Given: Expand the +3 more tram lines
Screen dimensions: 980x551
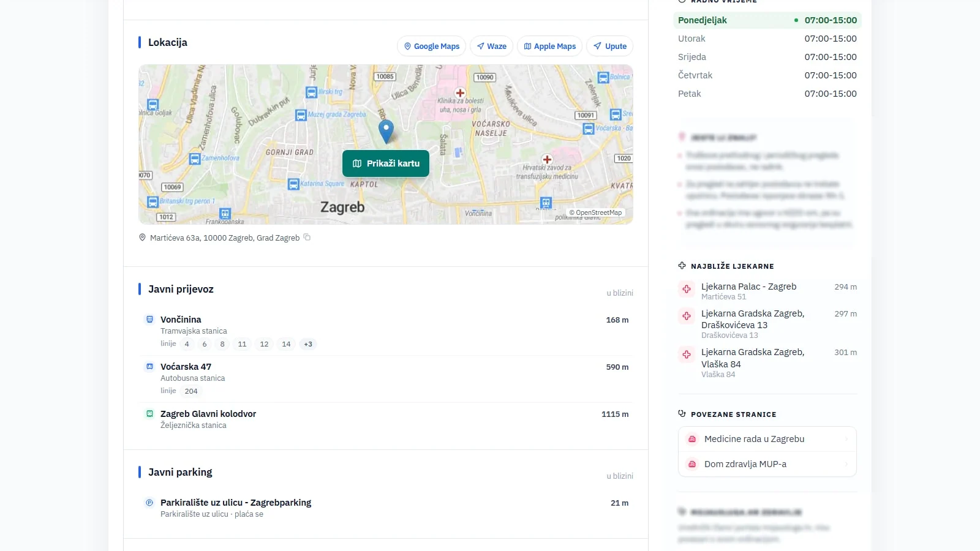Looking at the screenshot, I should coord(308,344).
